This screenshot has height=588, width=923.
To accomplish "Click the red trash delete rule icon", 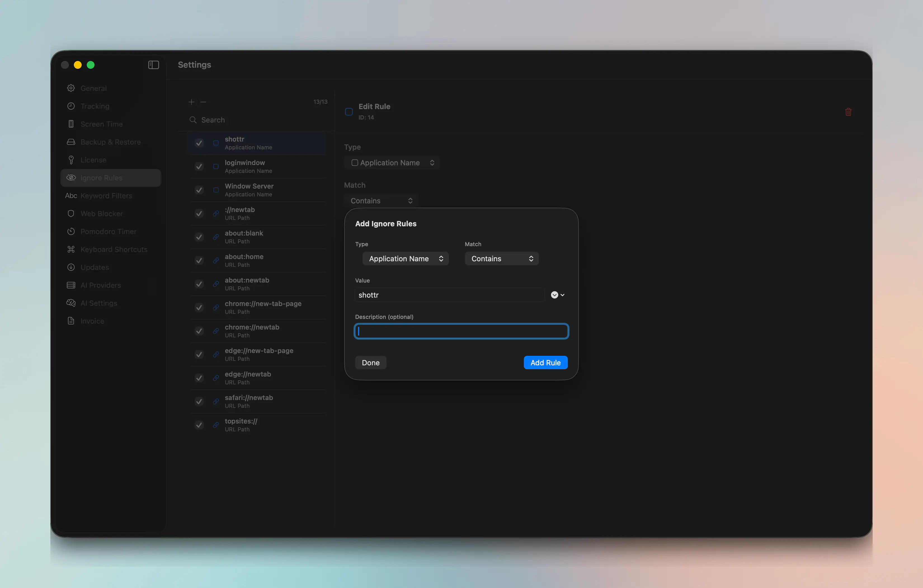I will click(x=848, y=112).
